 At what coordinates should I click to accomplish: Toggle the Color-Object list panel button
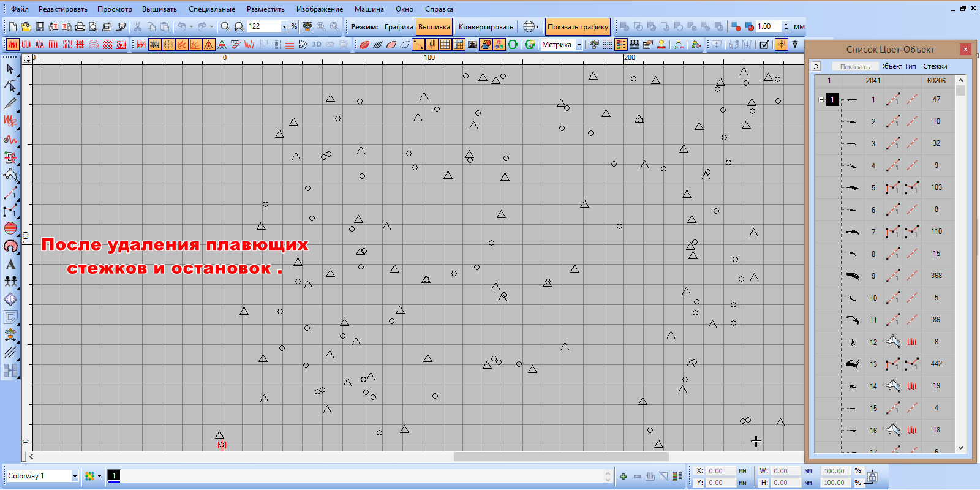[x=621, y=44]
